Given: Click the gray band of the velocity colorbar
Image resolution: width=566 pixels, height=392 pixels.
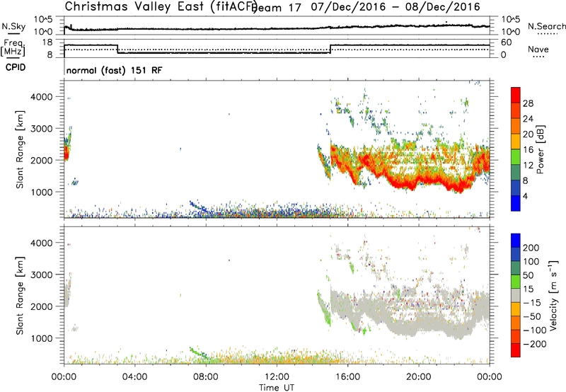Looking at the screenshot, I should pos(516,295).
